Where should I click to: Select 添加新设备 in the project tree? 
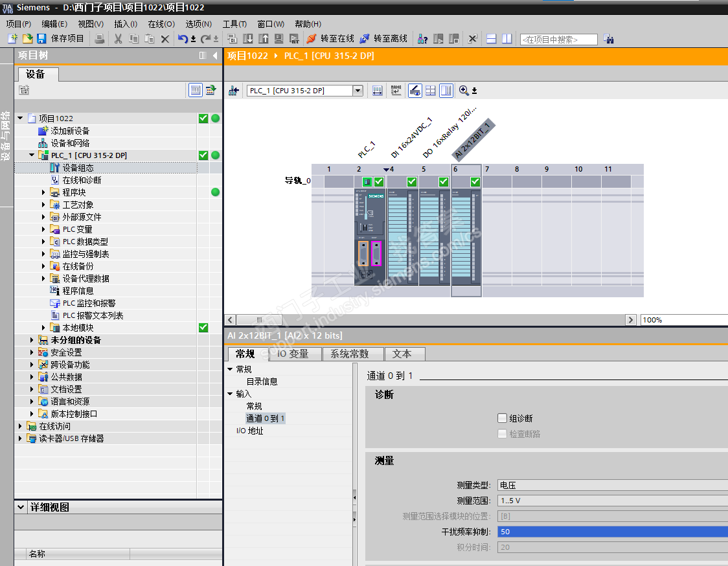point(70,131)
